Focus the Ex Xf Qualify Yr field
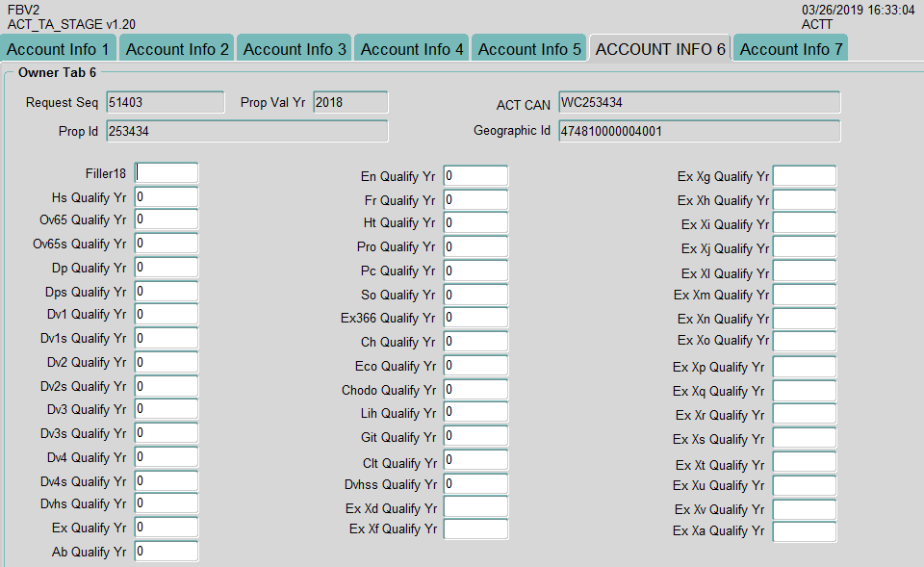924x567 pixels. click(x=475, y=528)
